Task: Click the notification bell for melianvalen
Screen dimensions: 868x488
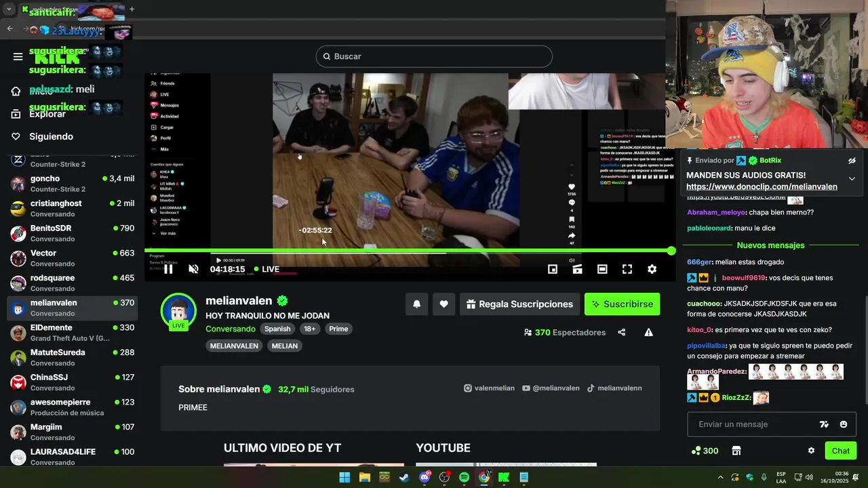Action: pos(416,304)
